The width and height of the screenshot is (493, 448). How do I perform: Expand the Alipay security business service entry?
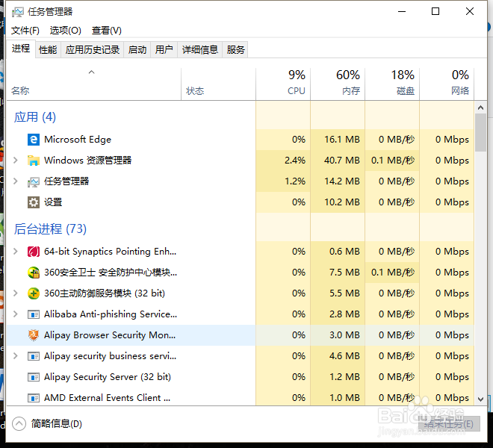16,356
